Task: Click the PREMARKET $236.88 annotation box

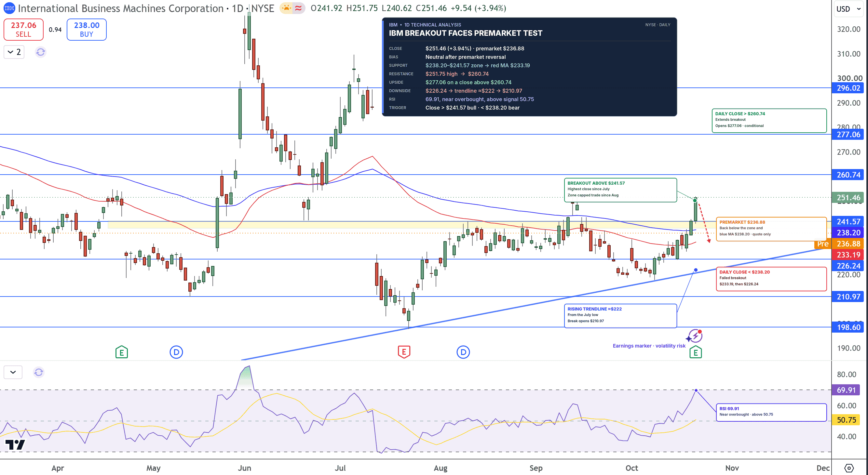Action: 771,229
